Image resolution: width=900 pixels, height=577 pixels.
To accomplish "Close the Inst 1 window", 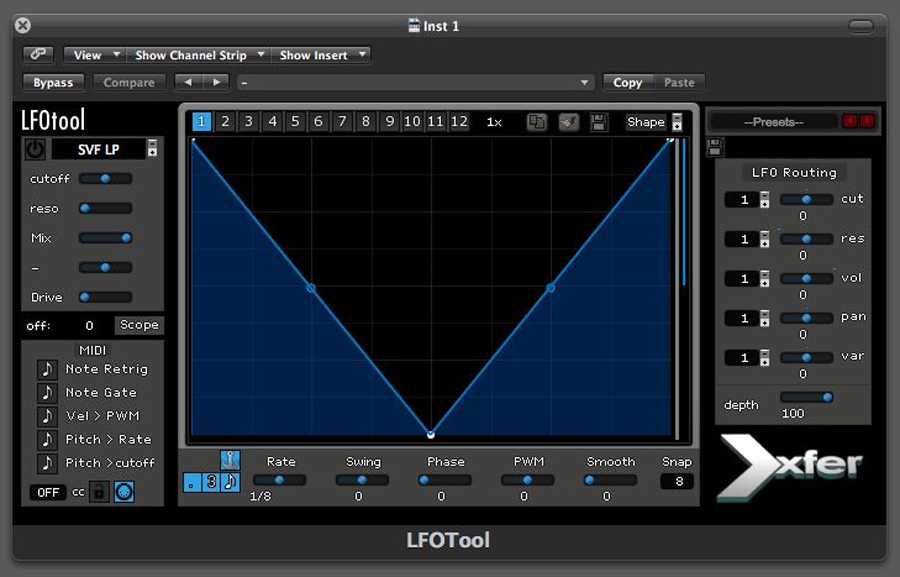I will tap(23, 25).
